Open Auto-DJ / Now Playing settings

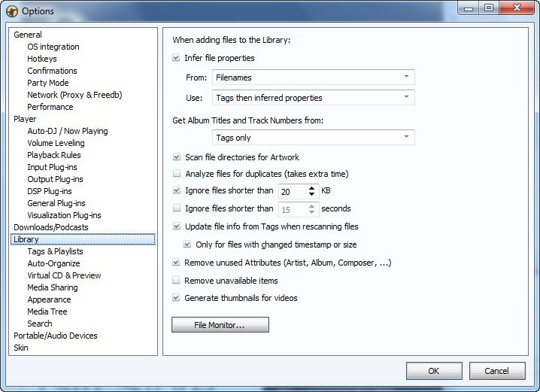(x=68, y=131)
